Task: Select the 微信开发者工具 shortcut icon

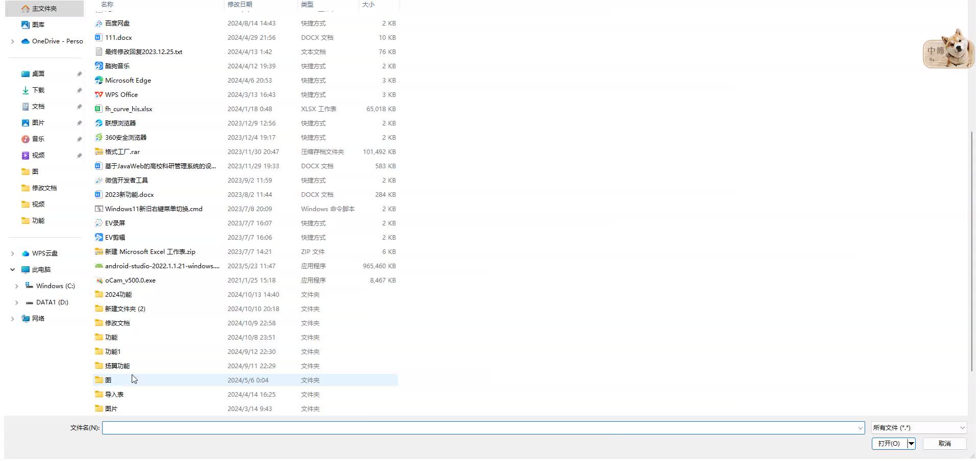Action: (x=99, y=181)
